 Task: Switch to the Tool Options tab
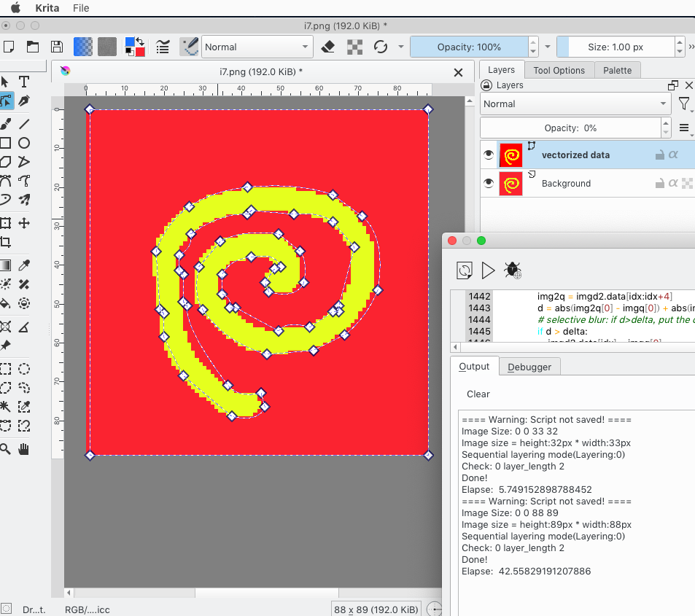click(x=559, y=70)
